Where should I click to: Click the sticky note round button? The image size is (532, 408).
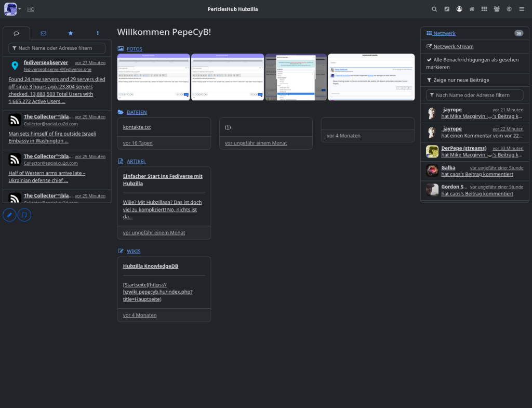tap(24, 215)
